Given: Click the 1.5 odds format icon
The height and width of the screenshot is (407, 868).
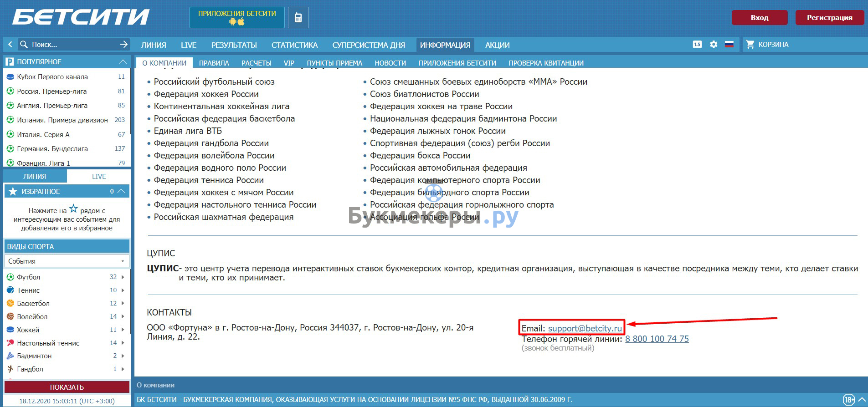Looking at the screenshot, I should [697, 45].
